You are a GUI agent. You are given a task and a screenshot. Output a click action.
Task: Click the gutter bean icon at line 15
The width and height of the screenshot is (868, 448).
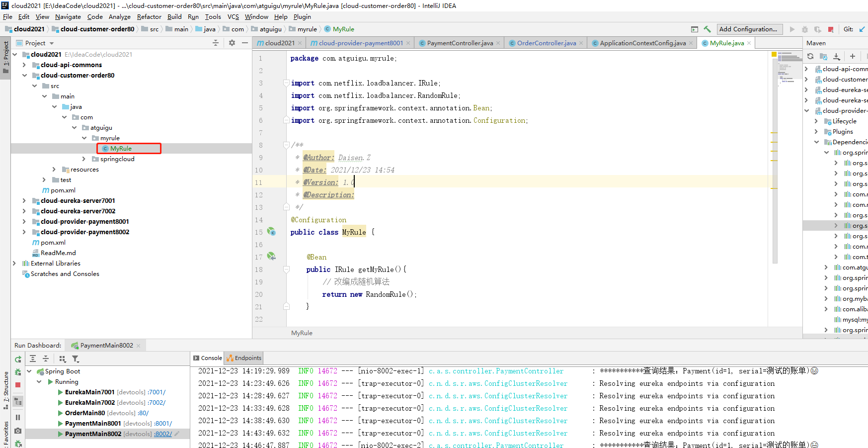point(271,231)
